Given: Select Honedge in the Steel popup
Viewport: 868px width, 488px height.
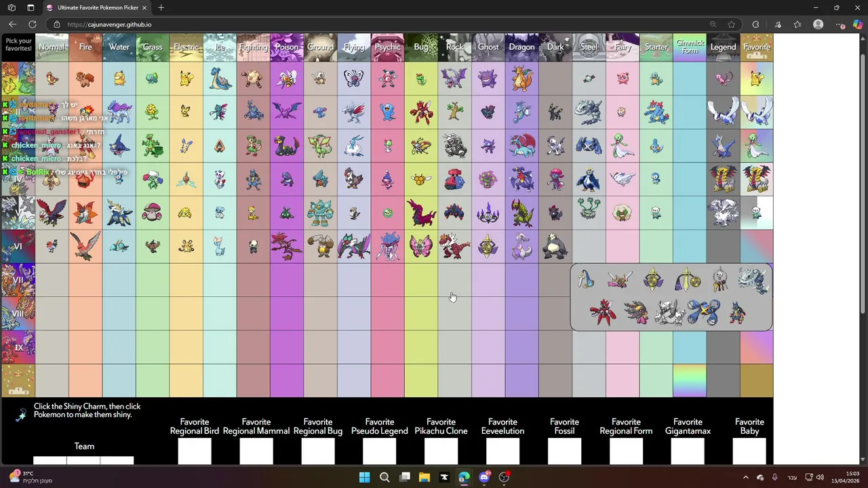Looking at the screenshot, I should [587, 279].
